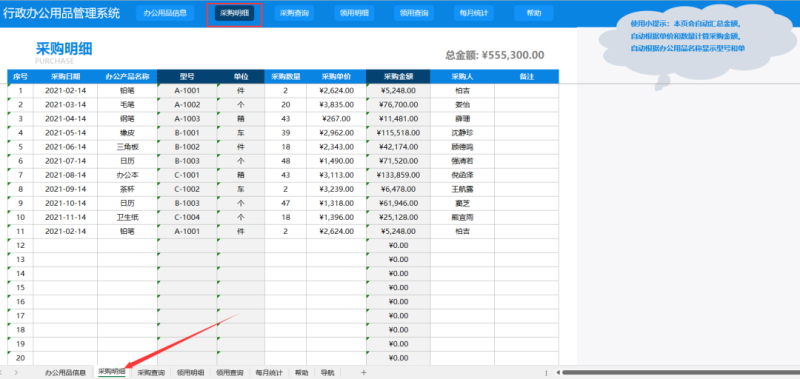The image size is (800, 379).
Task: Click the 备注 column header
Action: (x=527, y=77)
